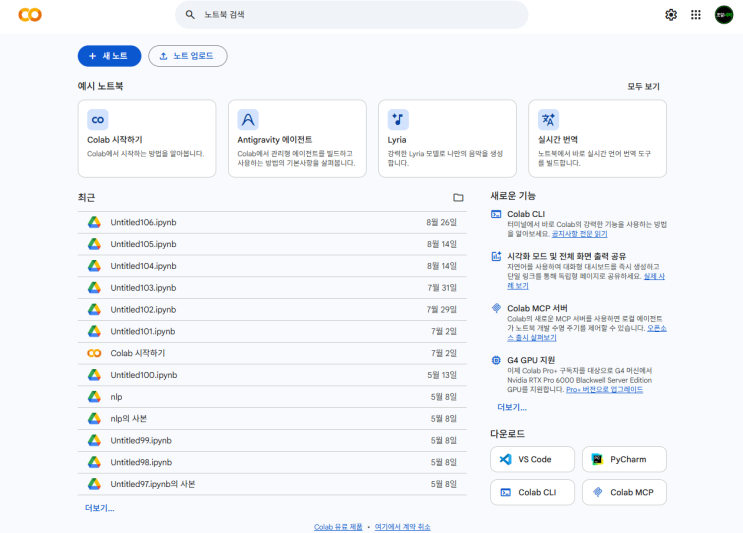
Task: Open Untitled99.ipynb from recent list
Action: pos(272,440)
